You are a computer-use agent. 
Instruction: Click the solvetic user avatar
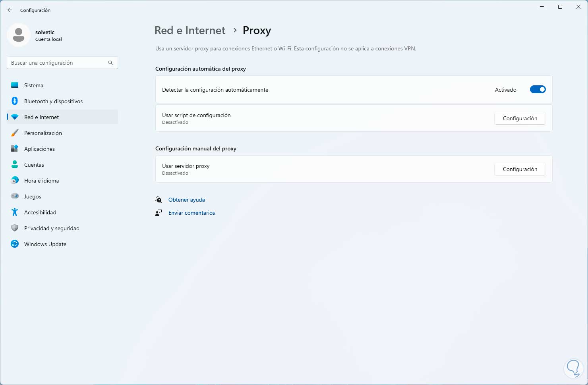point(19,35)
